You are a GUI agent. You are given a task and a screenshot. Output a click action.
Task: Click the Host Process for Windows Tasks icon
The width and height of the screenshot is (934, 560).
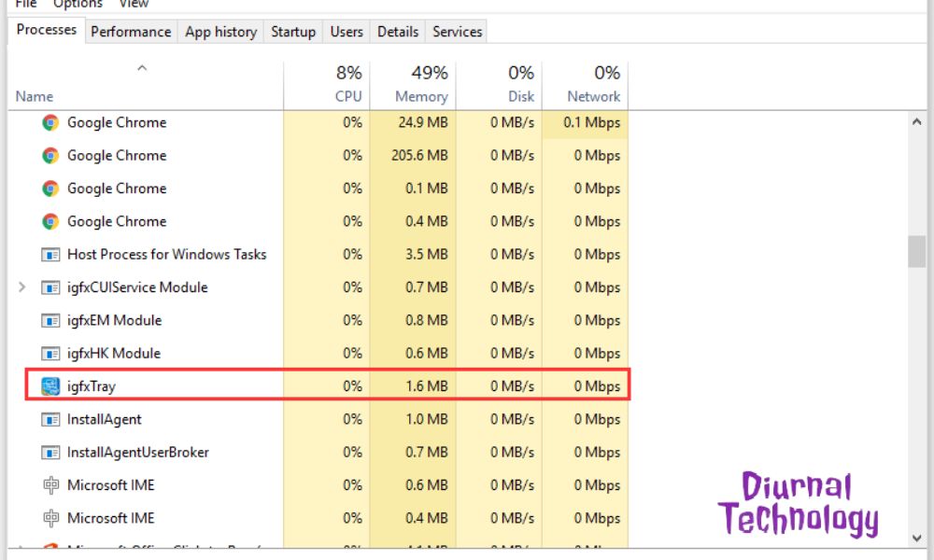coord(51,254)
